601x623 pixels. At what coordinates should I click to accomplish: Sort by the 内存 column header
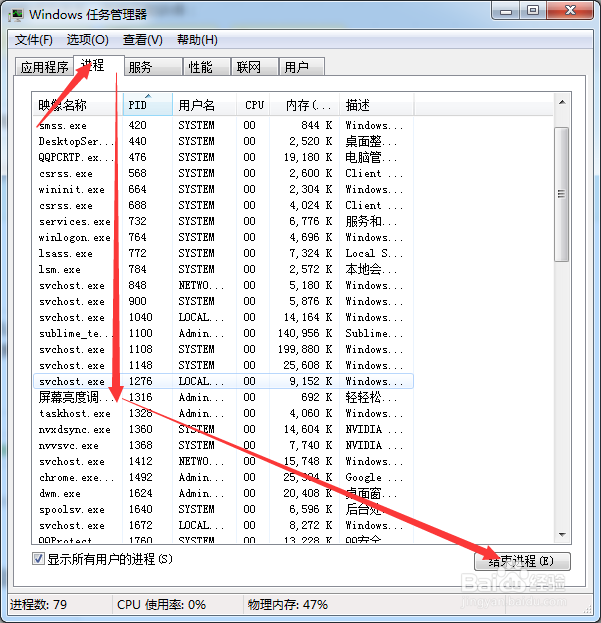tap(305, 105)
